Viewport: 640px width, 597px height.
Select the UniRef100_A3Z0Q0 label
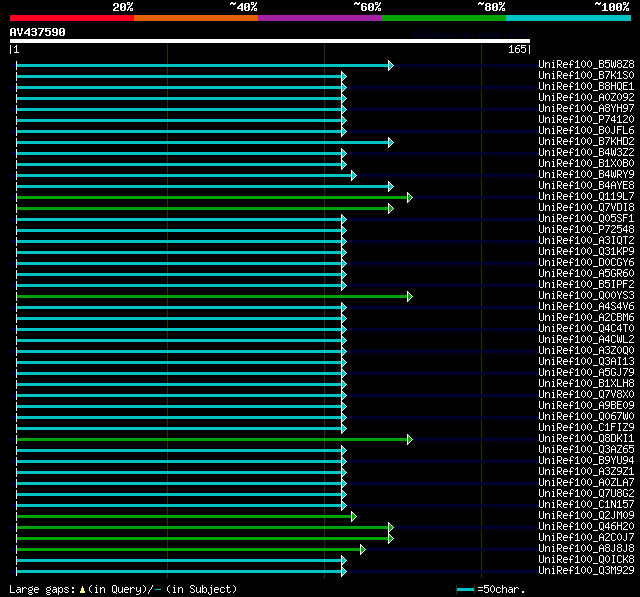tap(586, 351)
